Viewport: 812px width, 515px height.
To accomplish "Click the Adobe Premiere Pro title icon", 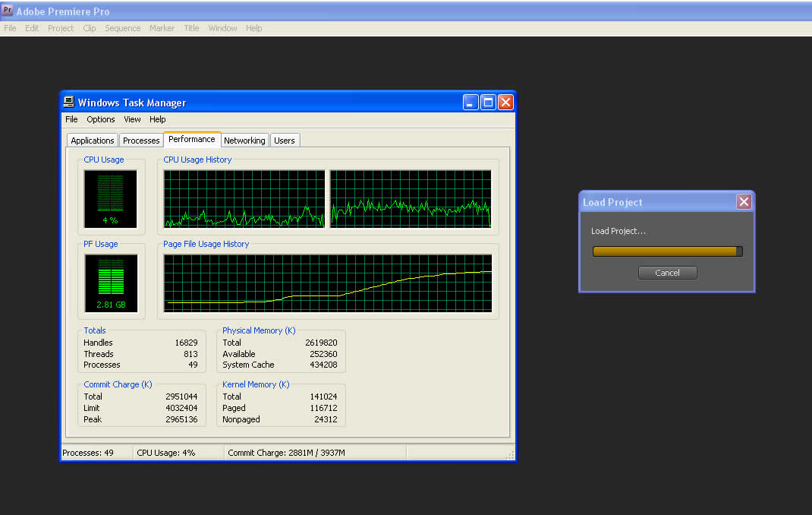I will click(8, 11).
